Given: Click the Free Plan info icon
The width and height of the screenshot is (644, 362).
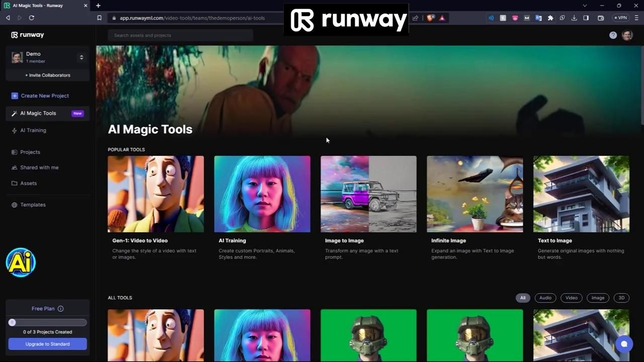Looking at the screenshot, I should click(60, 309).
